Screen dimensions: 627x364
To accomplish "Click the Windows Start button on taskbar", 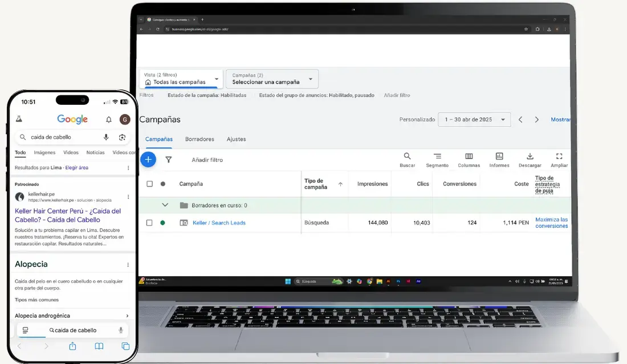I will click(x=288, y=281).
